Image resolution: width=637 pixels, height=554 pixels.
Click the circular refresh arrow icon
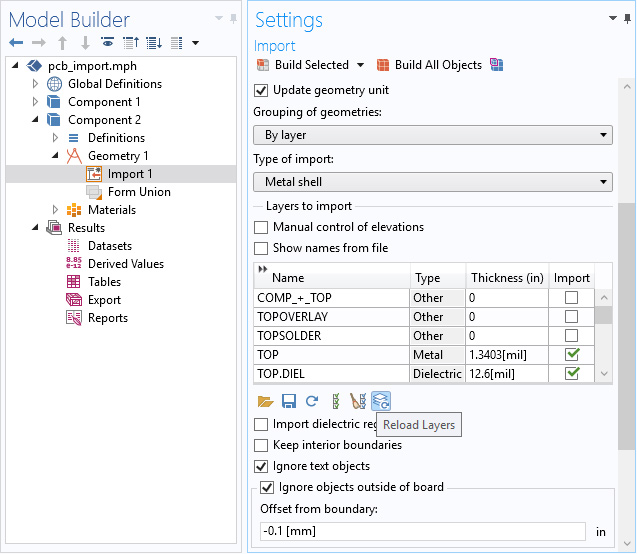[x=311, y=401]
